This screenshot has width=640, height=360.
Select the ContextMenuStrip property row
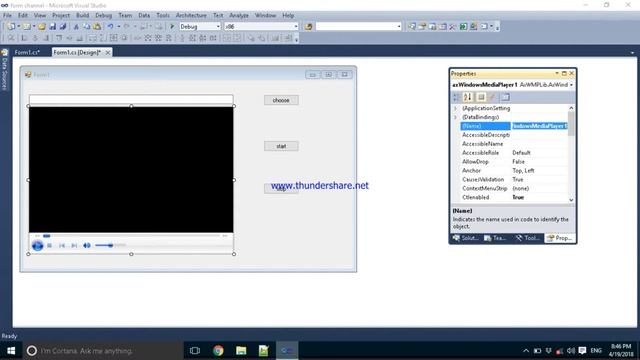coord(514,189)
